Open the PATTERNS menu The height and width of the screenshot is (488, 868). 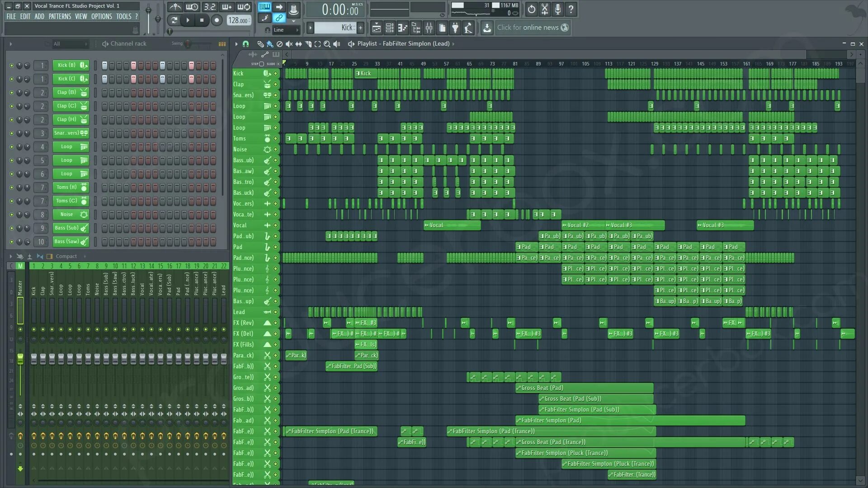click(x=60, y=16)
